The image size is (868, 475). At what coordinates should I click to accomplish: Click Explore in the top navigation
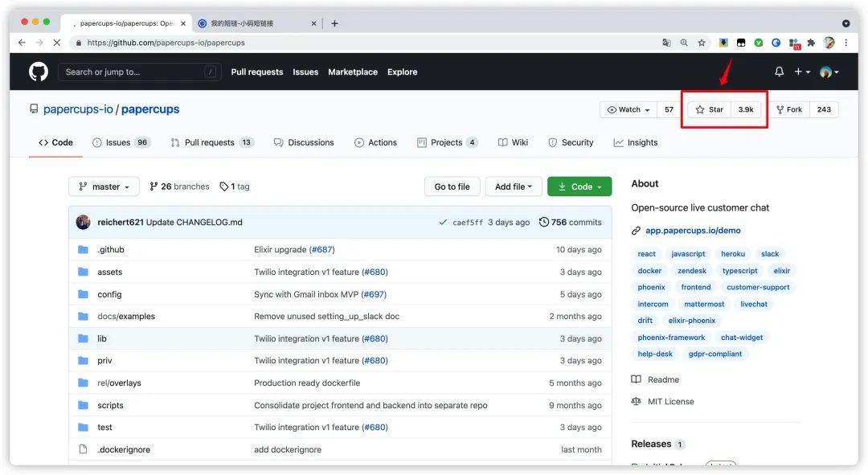click(x=403, y=72)
